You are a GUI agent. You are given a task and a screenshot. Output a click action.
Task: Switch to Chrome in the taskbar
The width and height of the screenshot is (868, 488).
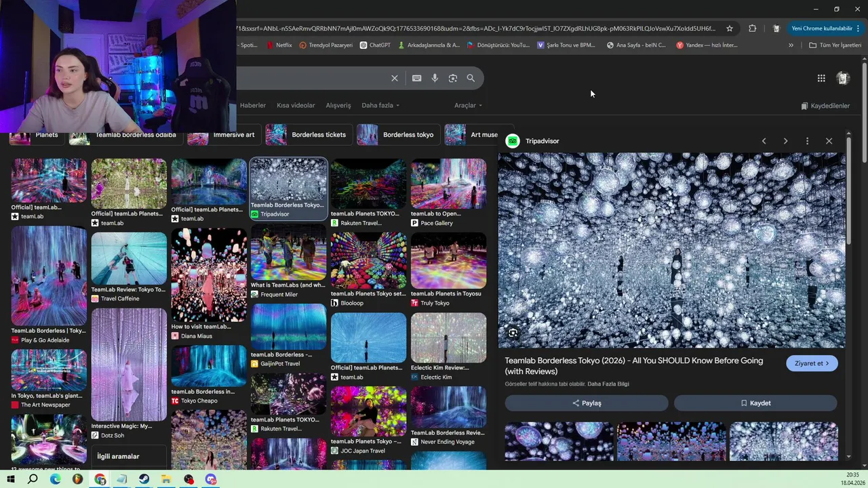pos(100,479)
